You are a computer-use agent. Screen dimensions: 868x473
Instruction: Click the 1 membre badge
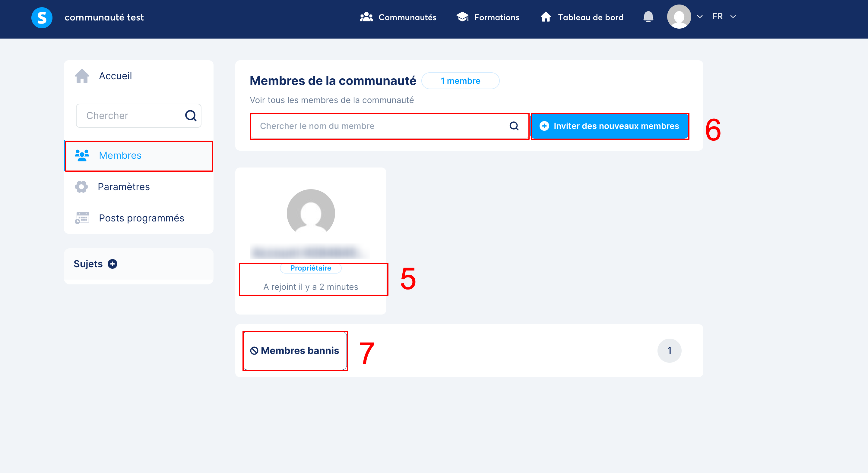click(x=460, y=81)
